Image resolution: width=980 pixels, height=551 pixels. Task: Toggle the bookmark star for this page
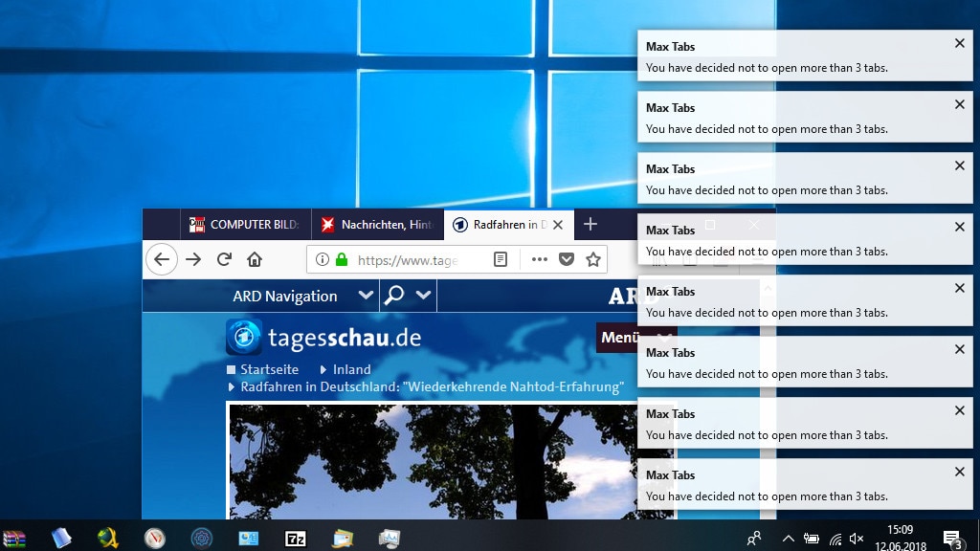coord(592,259)
